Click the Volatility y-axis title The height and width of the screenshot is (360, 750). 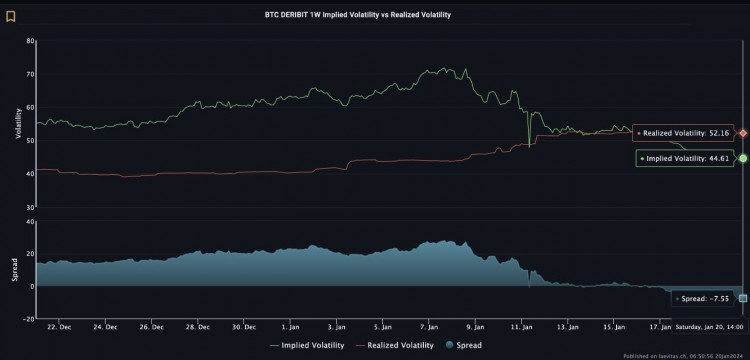(19, 123)
